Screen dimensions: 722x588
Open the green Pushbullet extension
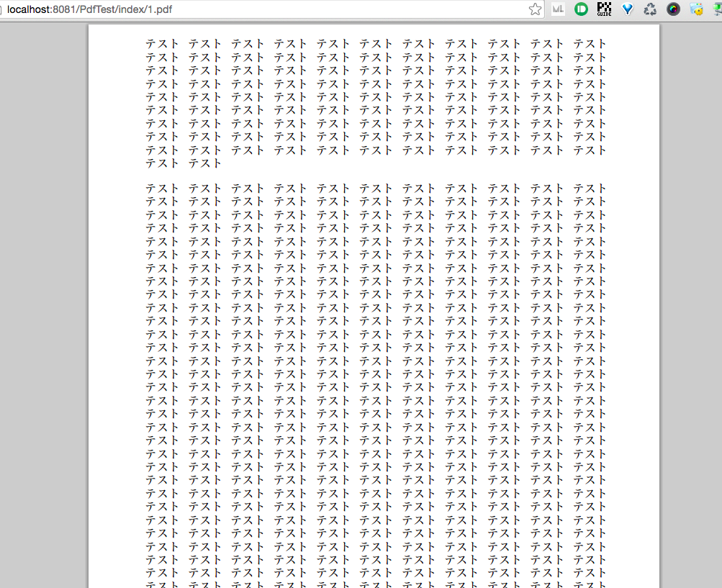point(581,9)
